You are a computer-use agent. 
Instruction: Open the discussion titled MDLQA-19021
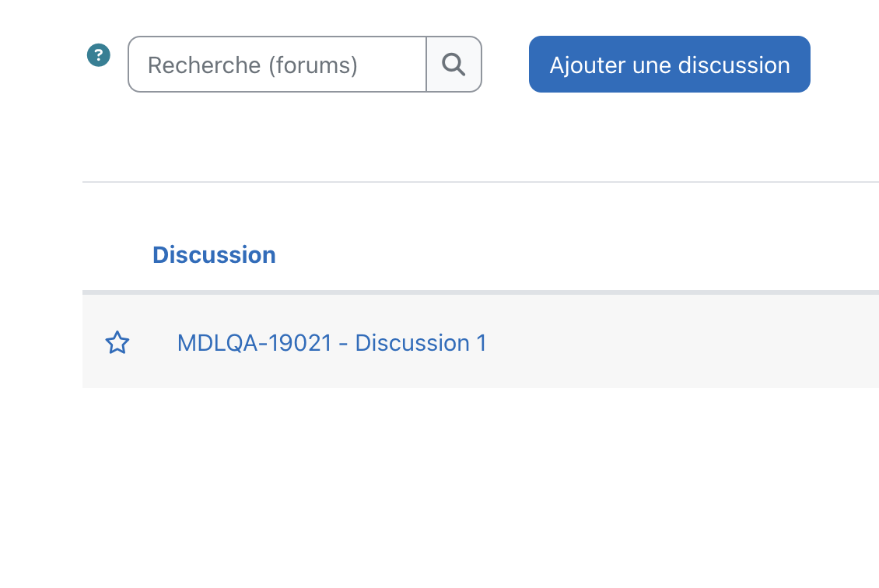(331, 343)
